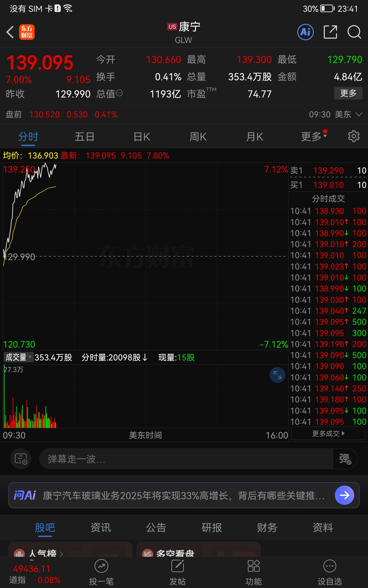Toggle the 弹 barrage switch
Viewport: 368px width, 588px height.
pos(345,459)
